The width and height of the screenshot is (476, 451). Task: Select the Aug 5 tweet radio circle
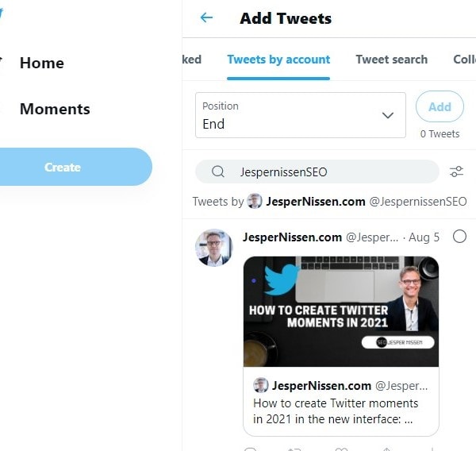(x=459, y=237)
